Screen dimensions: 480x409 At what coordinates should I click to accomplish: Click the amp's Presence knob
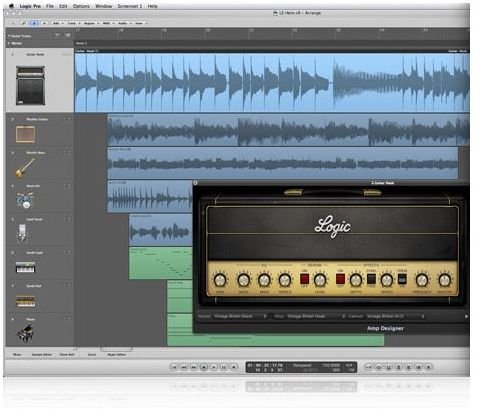(x=422, y=280)
